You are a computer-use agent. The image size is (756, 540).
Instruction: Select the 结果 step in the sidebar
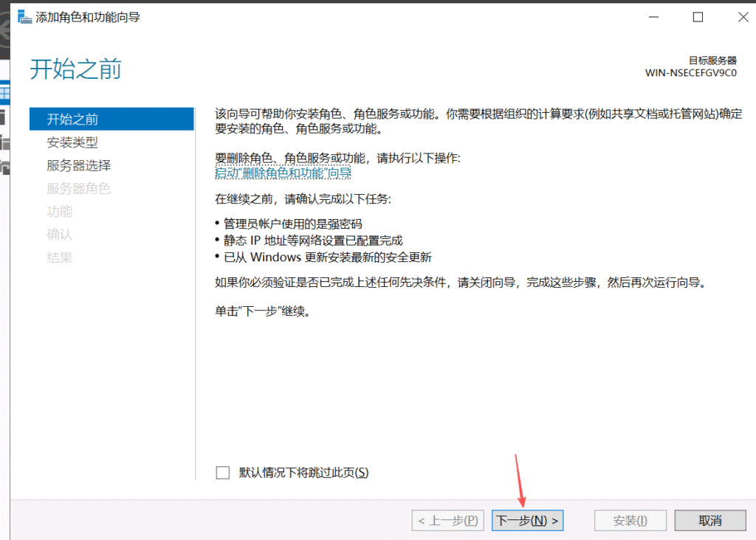(x=60, y=258)
